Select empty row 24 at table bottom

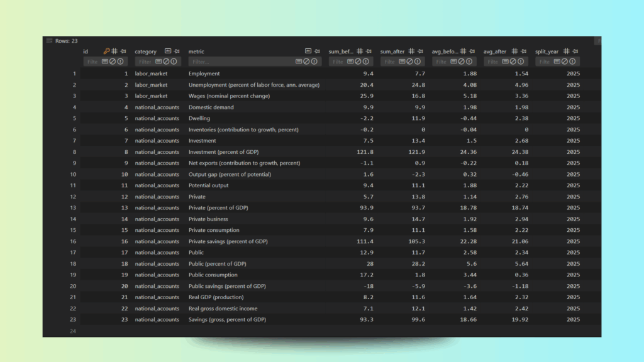pyautogui.click(x=74, y=331)
